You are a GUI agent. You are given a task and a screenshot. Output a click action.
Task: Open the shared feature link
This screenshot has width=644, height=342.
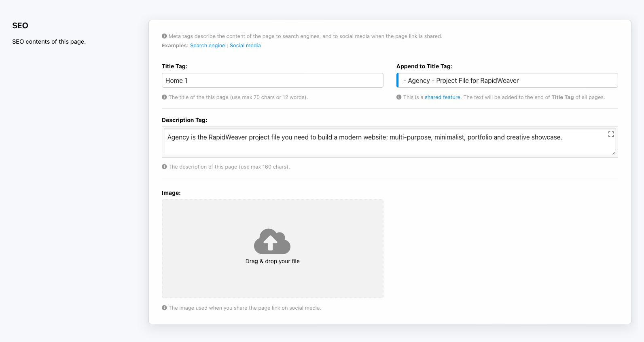pyautogui.click(x=442, y=97)
